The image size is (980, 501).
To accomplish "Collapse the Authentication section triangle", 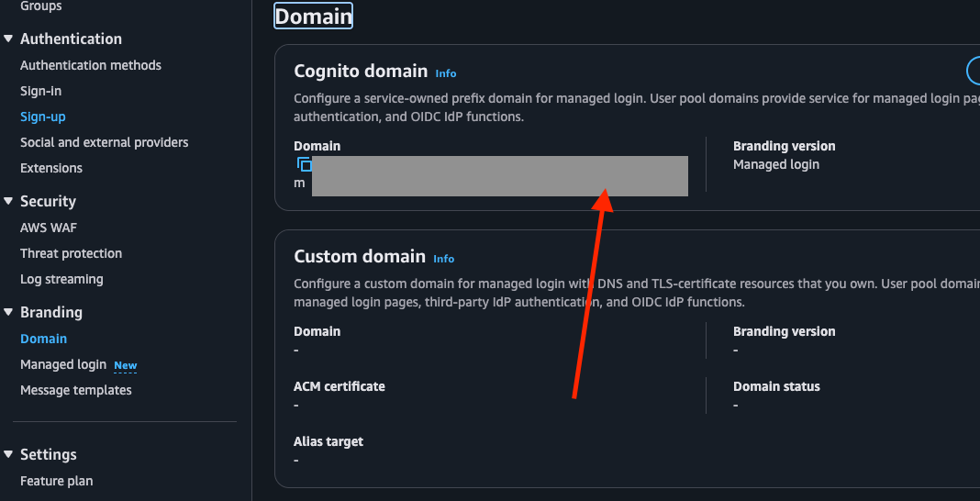I will click(8, 39).
